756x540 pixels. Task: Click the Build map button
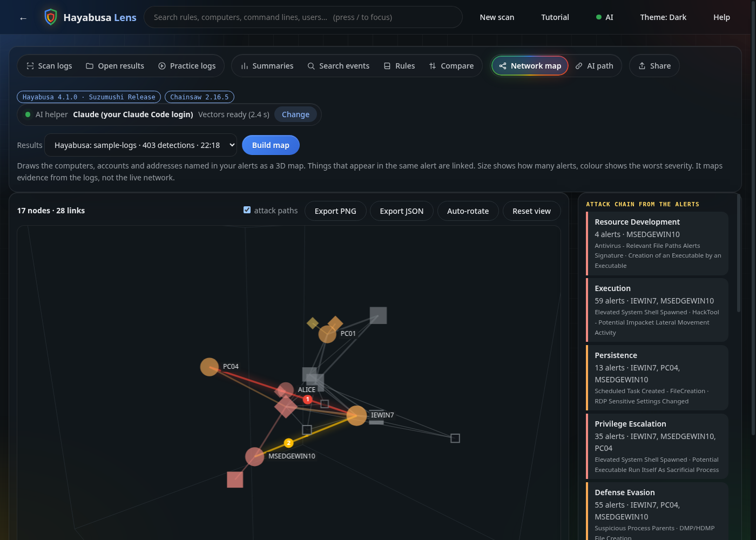pyautogui.click(x=271, y=145)
